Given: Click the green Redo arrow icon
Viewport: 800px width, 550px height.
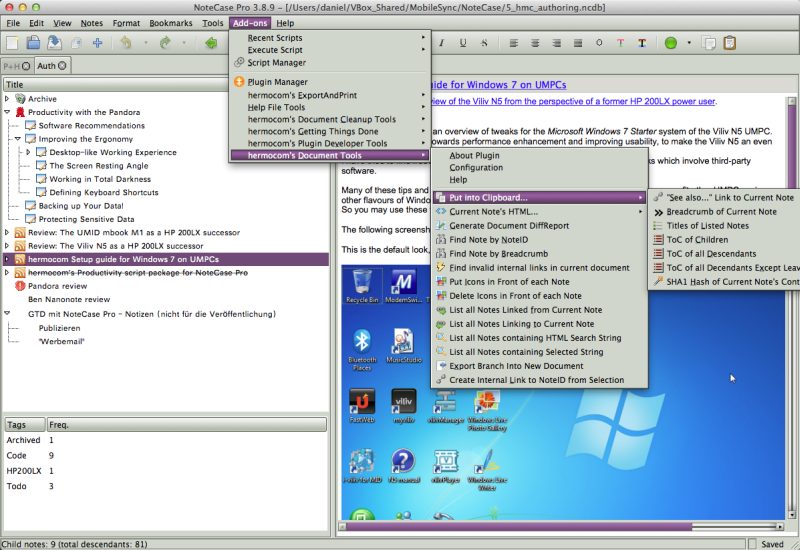Looking at the screenshot, I should coord(164,43).
